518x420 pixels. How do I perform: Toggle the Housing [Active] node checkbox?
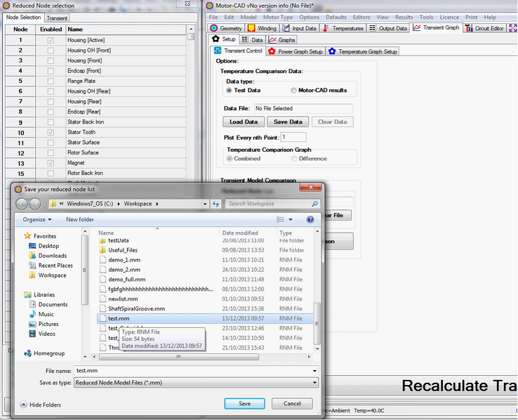(51, 40)
